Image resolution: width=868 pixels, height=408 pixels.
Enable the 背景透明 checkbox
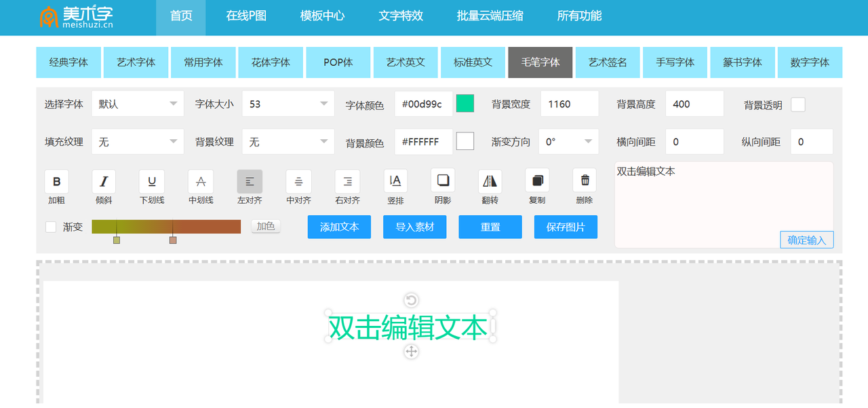click(798, 105)
